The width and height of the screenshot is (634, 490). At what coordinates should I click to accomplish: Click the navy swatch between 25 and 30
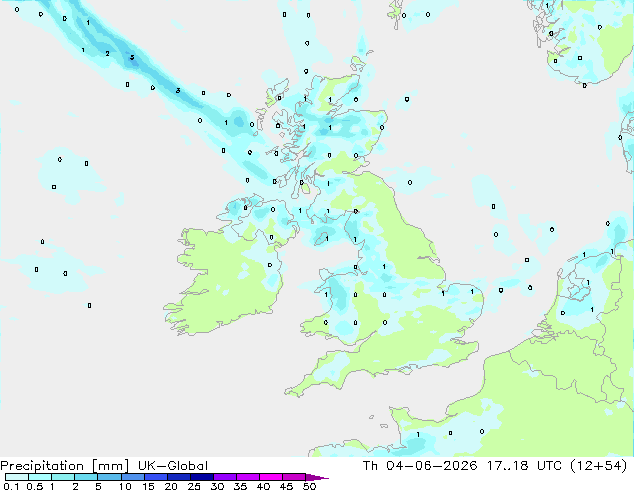[x=201, y=477]
